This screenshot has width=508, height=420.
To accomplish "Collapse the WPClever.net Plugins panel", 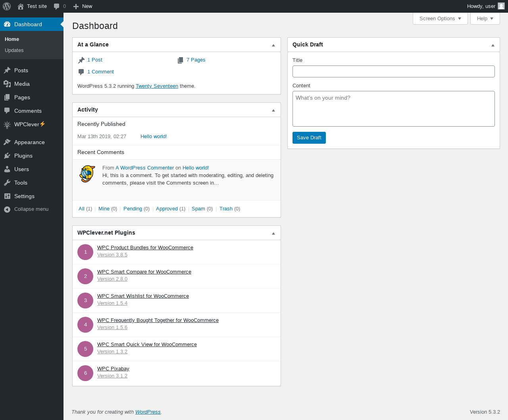I will 273,233.
